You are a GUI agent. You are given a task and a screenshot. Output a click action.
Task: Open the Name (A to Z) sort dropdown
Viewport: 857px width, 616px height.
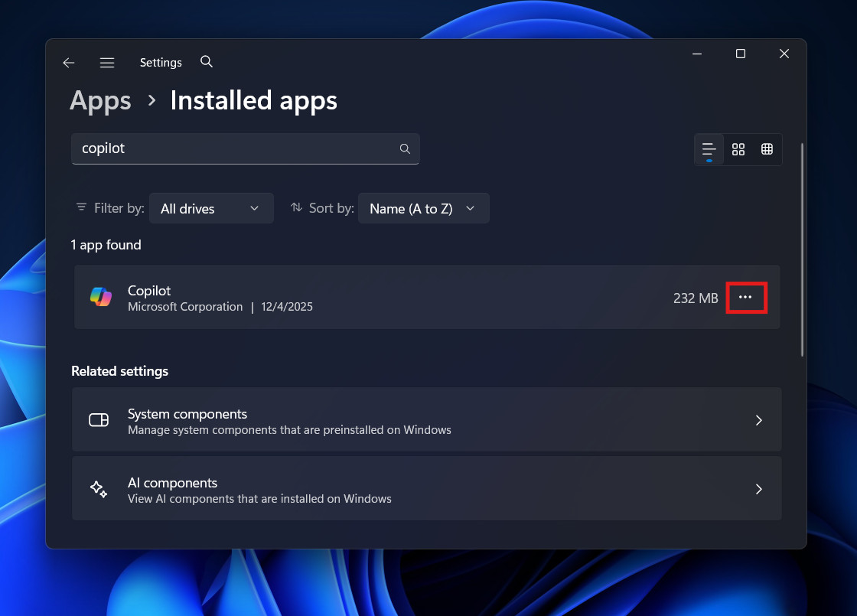423,208
